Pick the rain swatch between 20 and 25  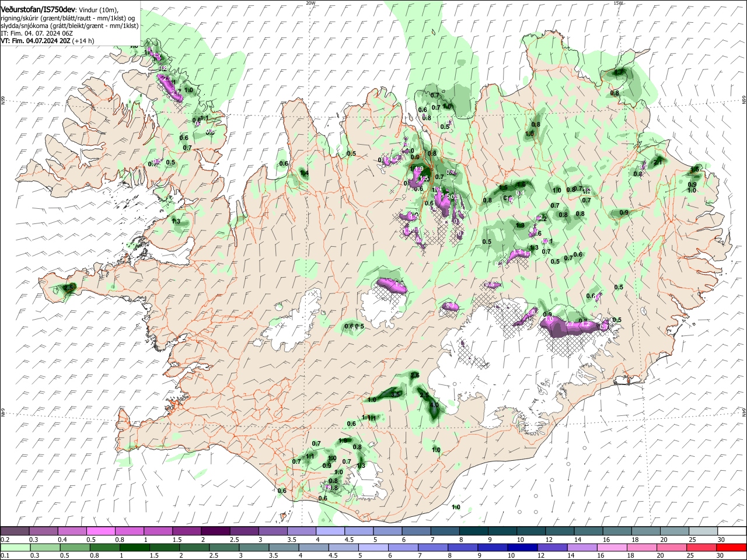coord(672,547)
